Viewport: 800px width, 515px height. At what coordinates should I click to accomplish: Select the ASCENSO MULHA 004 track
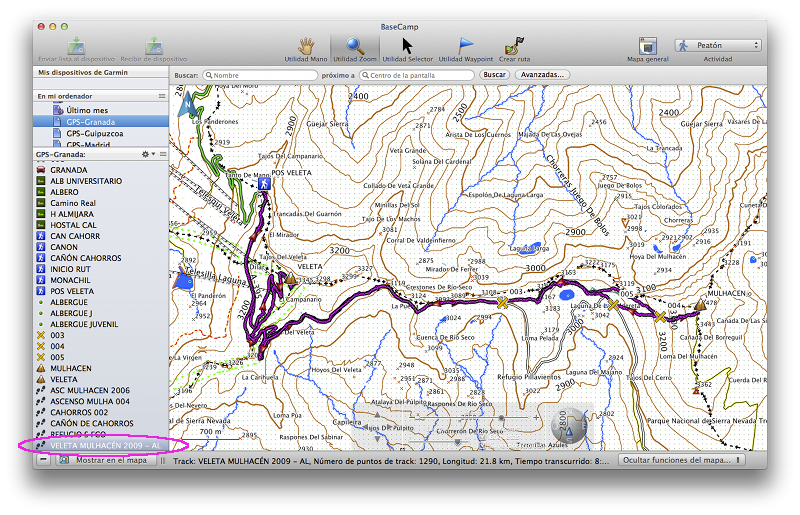coord(101,402)
